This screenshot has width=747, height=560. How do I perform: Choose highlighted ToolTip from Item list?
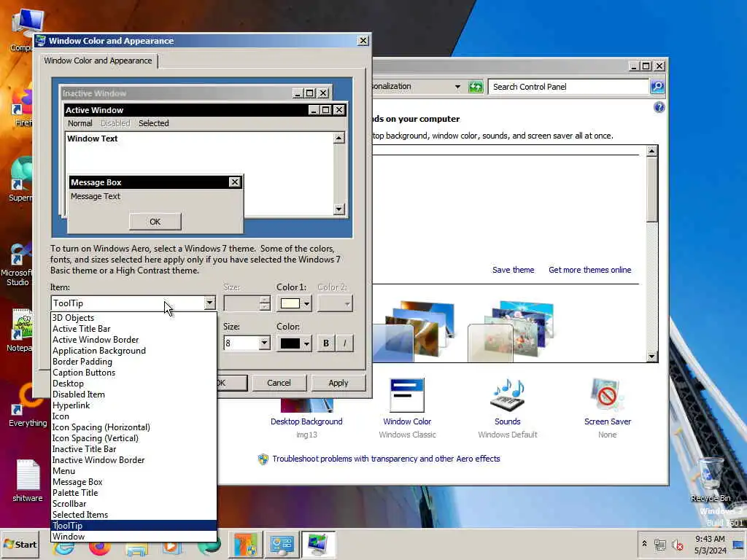133,526
